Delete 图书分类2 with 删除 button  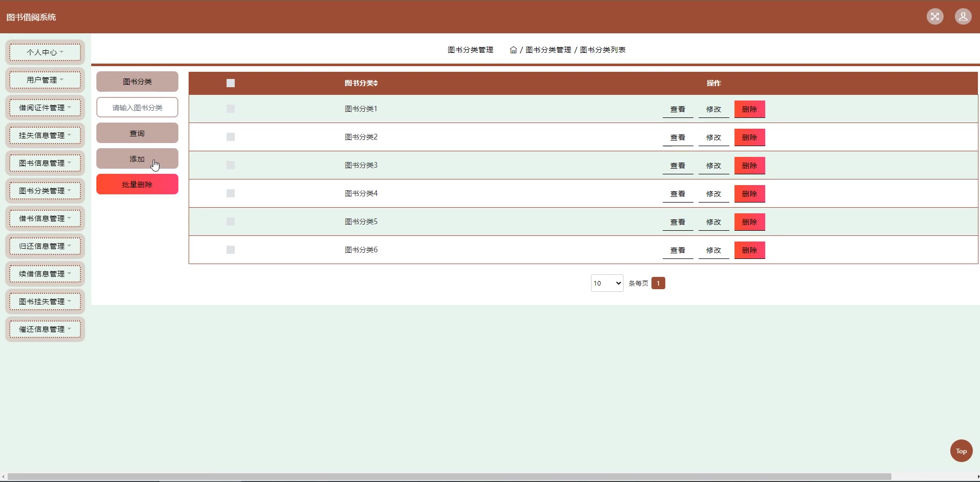click(749, 137)
